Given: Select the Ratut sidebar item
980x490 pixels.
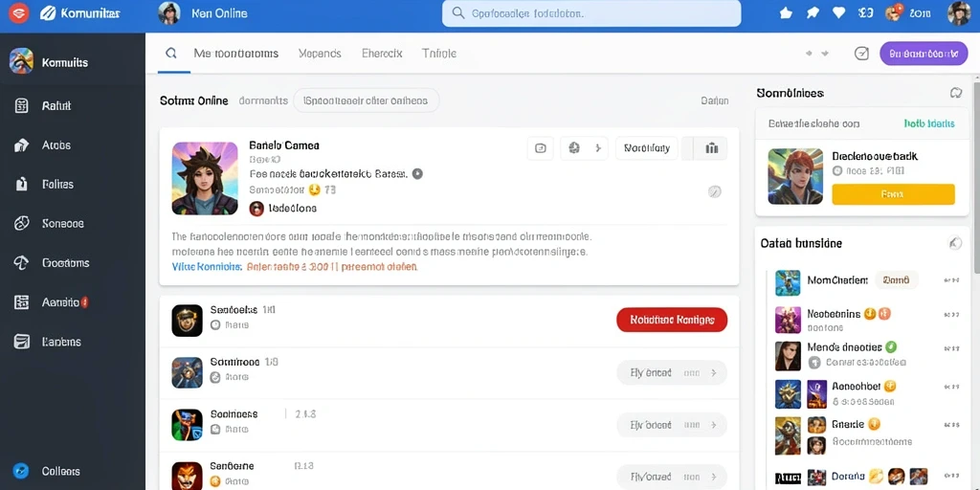Looking at the screenshot, I should pyautogui.click(x=73, y=105).
